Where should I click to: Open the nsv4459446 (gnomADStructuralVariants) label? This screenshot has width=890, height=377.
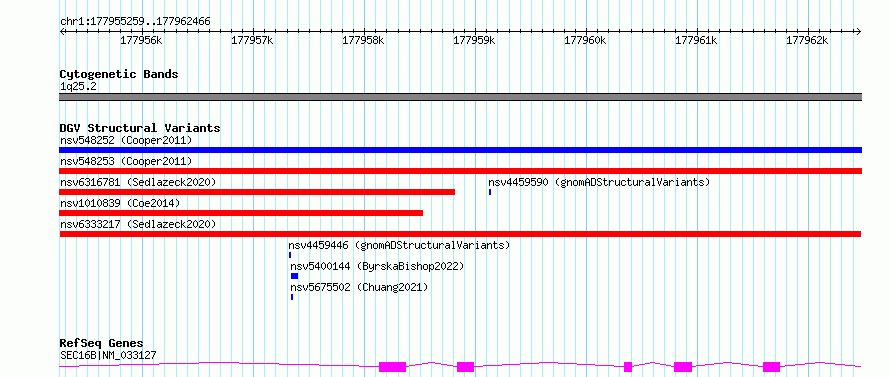(399, 245)
